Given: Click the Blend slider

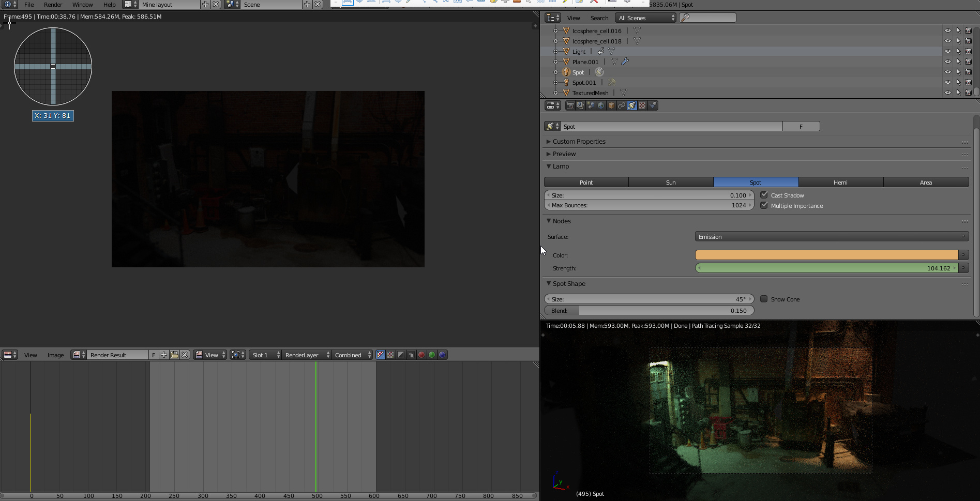Looking at the screenshot, I should (x=649, y=310).
